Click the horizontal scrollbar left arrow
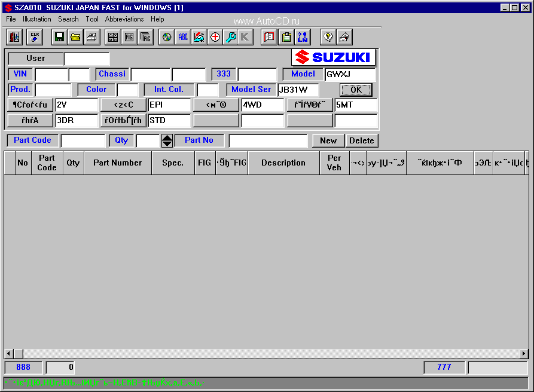Image resolution: width=534 pixels, height=392 pixels. 9,354
